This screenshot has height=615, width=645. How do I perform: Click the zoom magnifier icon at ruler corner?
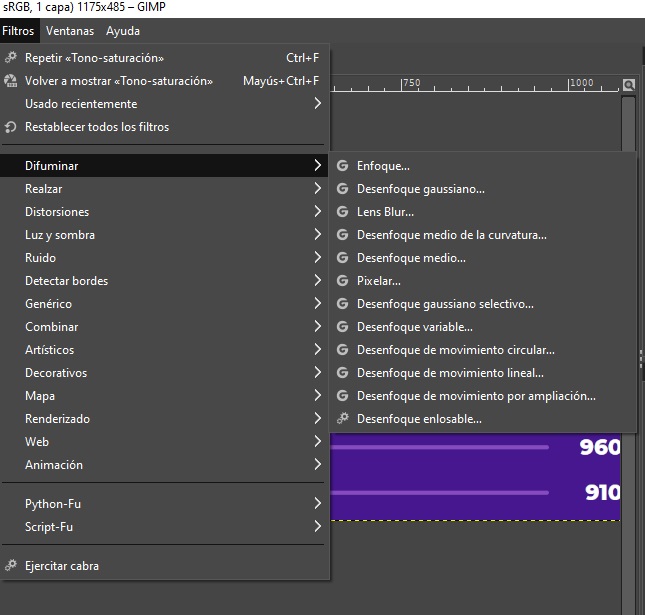click(629, 85)
